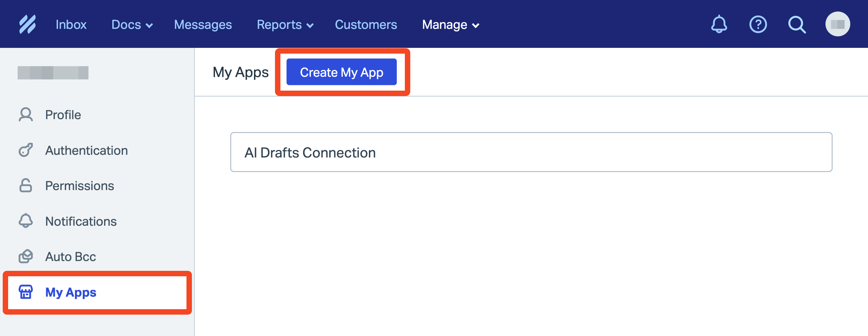Open the notifications bell in top bar

[719, 24]
